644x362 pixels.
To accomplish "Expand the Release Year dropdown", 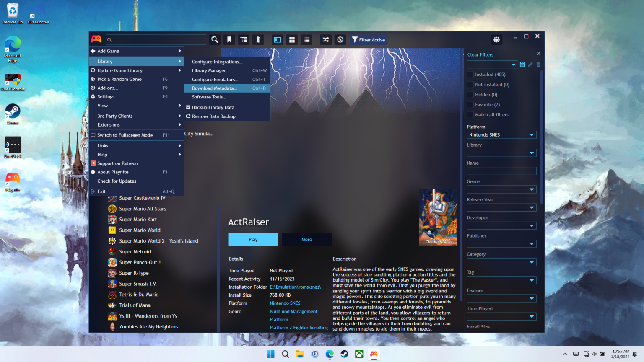I will [501, 207].
